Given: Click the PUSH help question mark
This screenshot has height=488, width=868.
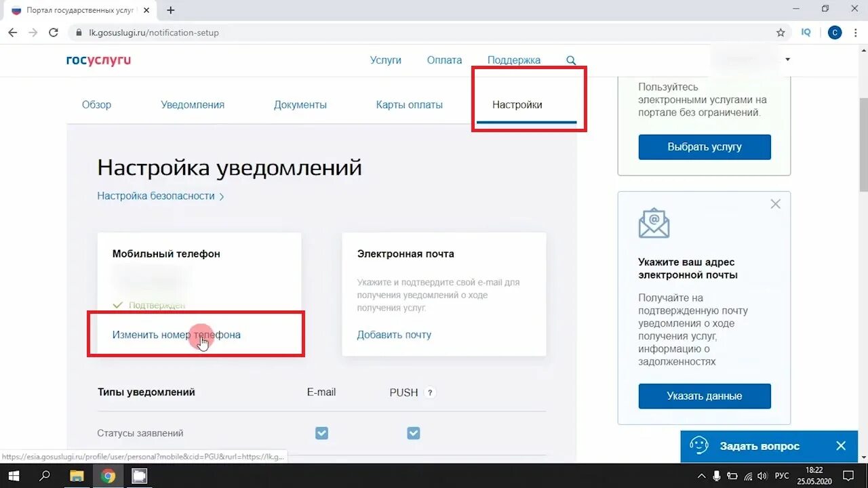Looking at the screenshot, I should (430, 392).
